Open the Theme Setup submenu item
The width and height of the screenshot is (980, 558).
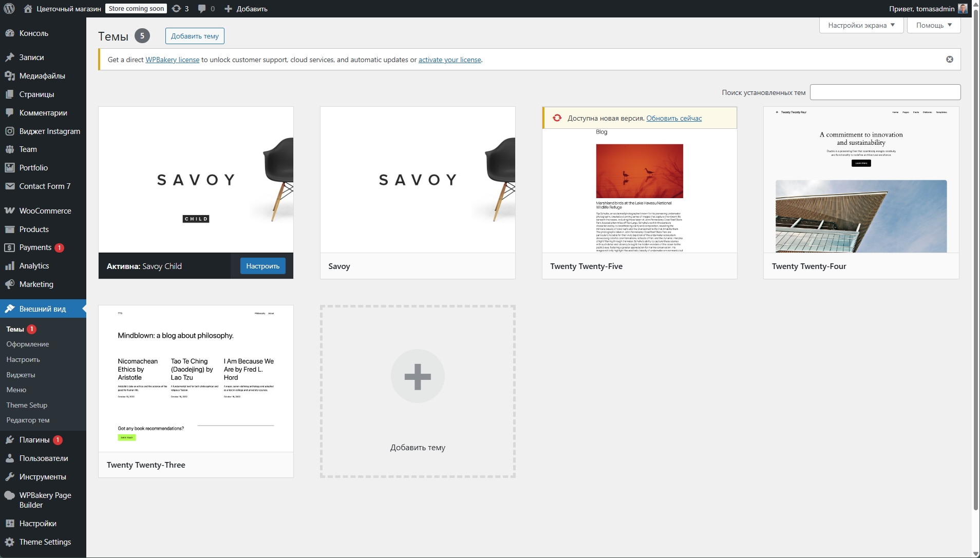(x=27, y=406)
